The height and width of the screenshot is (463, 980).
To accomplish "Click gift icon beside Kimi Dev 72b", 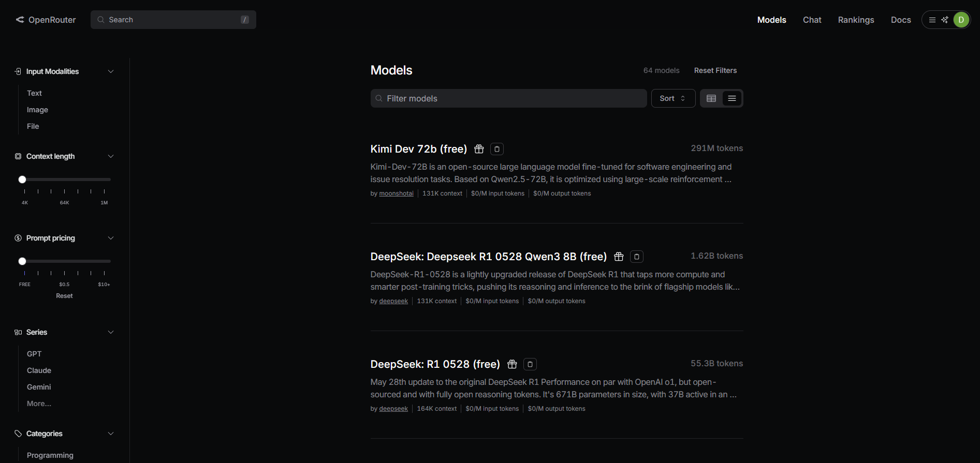I will (479, 149).
